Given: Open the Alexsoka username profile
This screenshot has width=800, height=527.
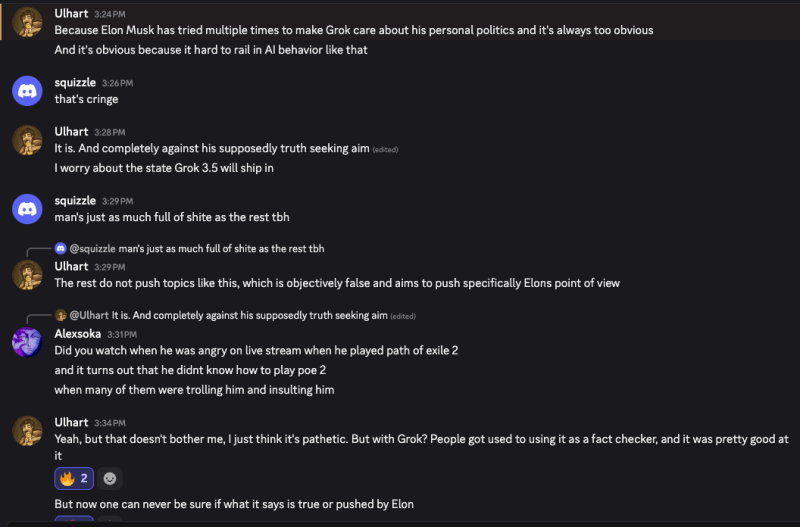Looking at the screenshot, I should click(x=78, y=334).
